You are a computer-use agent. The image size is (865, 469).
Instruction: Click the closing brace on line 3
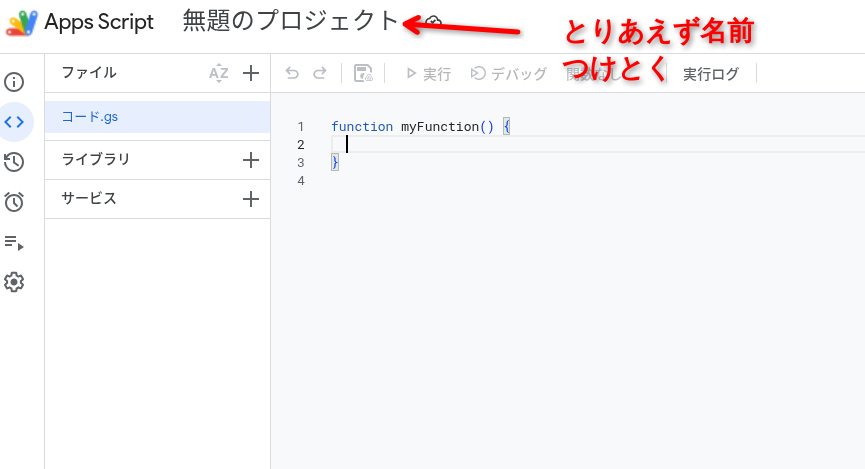[334, 162]
